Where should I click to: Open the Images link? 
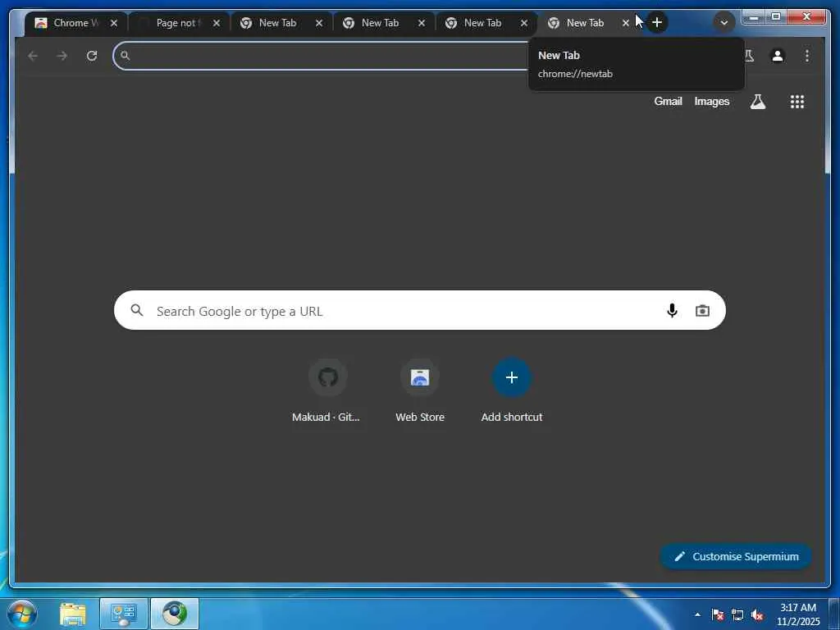(711, 101)
